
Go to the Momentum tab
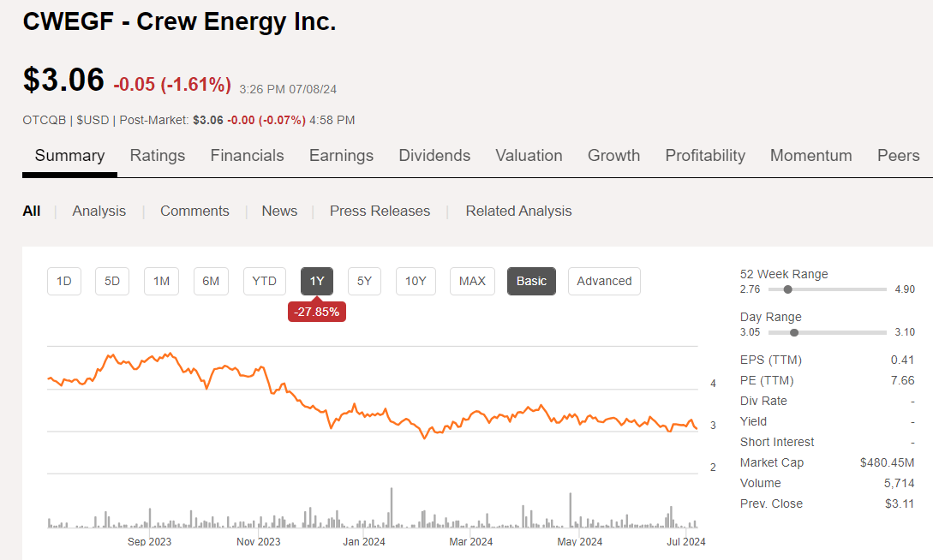pos(810,156)
